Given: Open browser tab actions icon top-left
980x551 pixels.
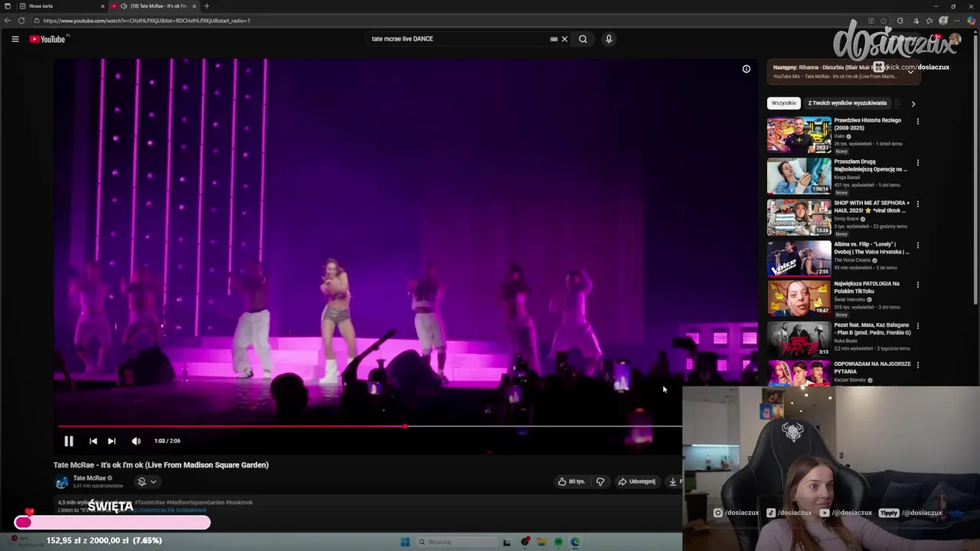Looking at the screenshot, I should coord(7,6).
